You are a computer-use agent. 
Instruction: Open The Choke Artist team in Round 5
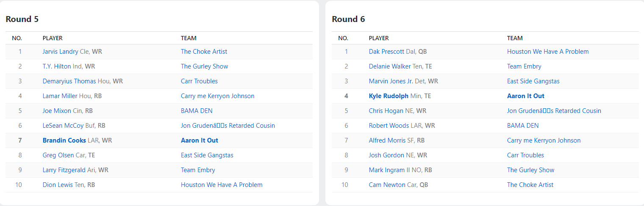(x=204, y=52)
